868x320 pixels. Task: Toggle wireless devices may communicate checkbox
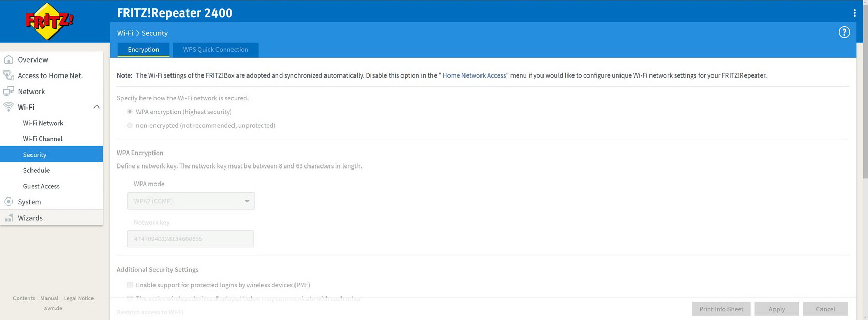point(130,298)
